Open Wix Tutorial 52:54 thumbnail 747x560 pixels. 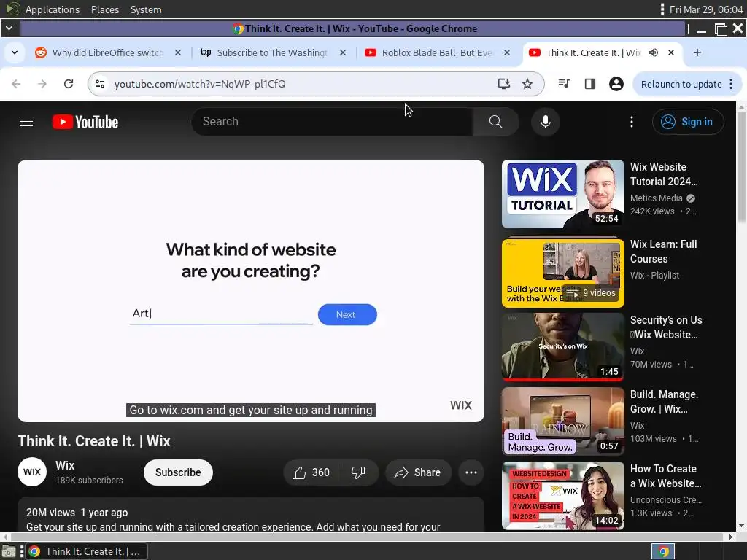tap(562, 194)
